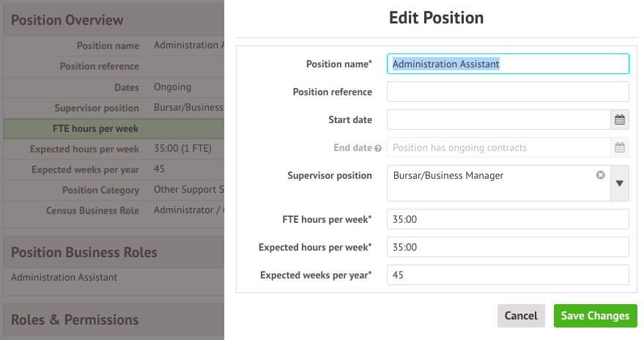Viewport: 644px width, 340px height.
Task: Focus the Position name input field
Action: coord(507,64)
